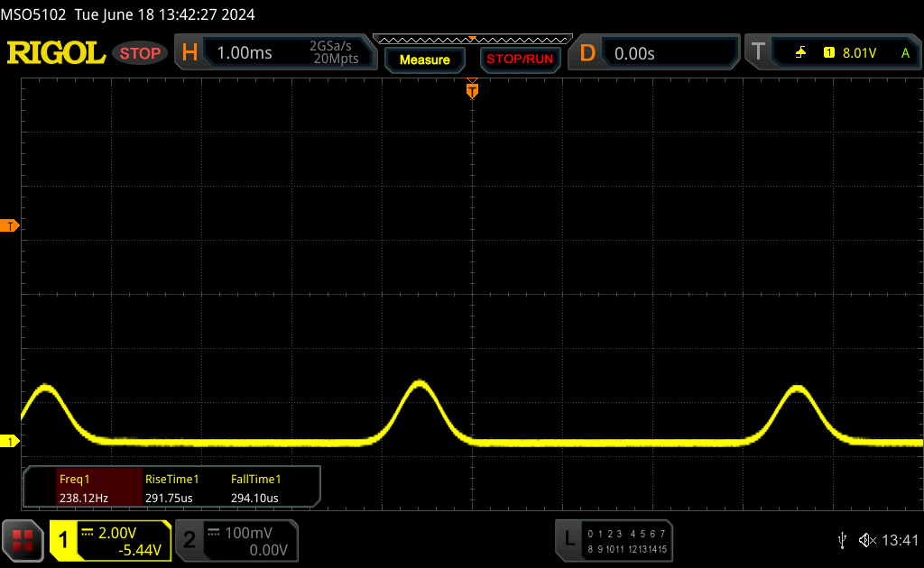Select the 1.00ms timebase value
Screen dimensions: 924x568
coord(245,53)
